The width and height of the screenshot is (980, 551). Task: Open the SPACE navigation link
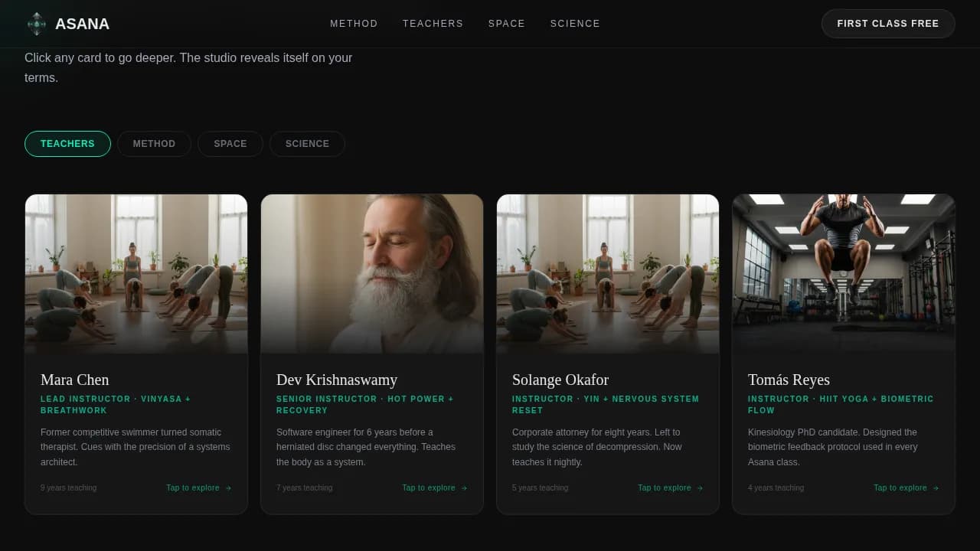(507, 24)
